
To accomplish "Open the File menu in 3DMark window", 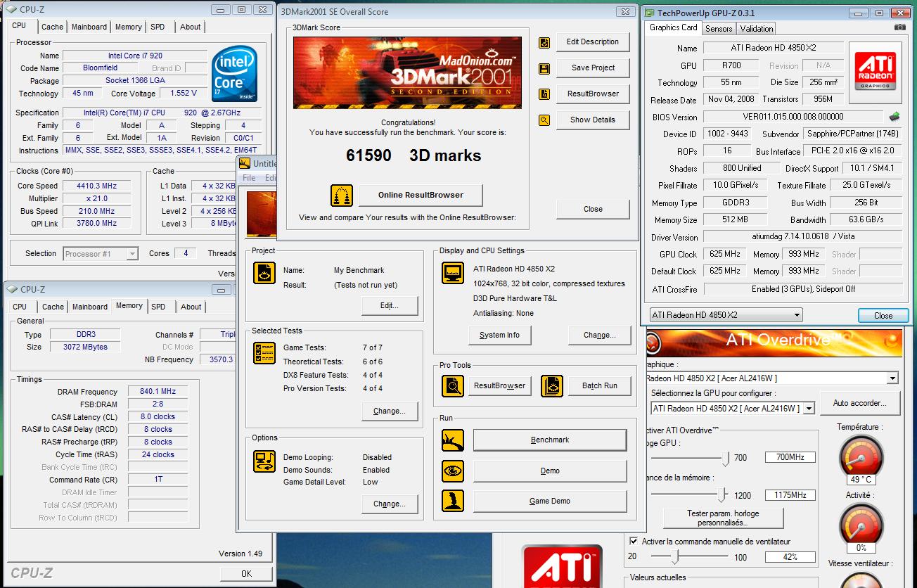I will click(x=249, y=178).
